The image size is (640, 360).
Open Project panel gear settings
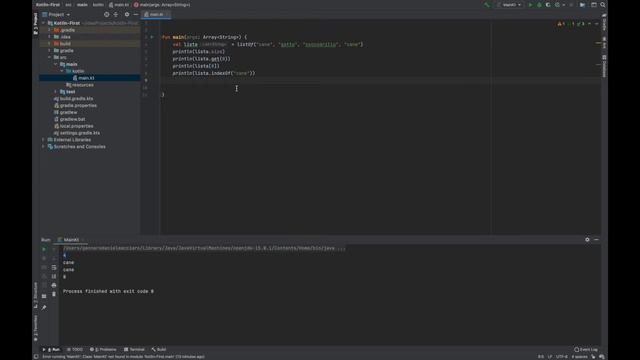click(x=127, y=14)
